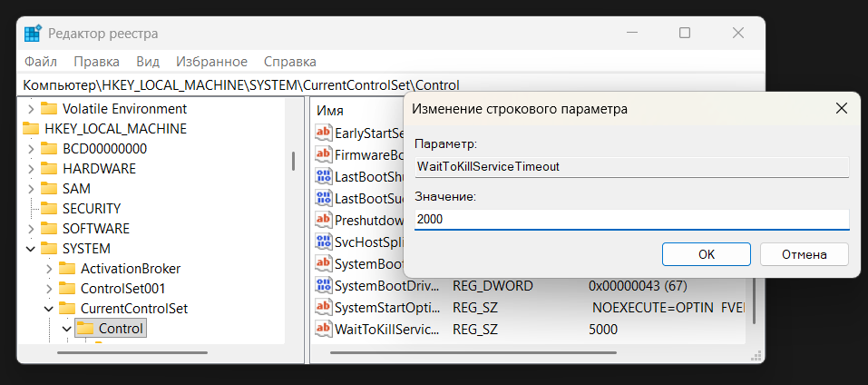
Task: Select the SystemStartOptions string value icon
Action: click(324, 307)
